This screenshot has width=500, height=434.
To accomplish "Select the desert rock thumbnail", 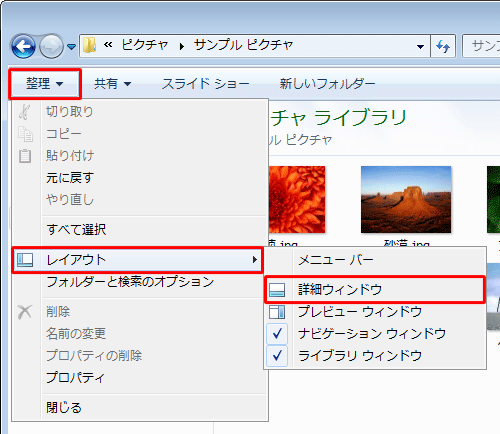I will coord(406,199).
